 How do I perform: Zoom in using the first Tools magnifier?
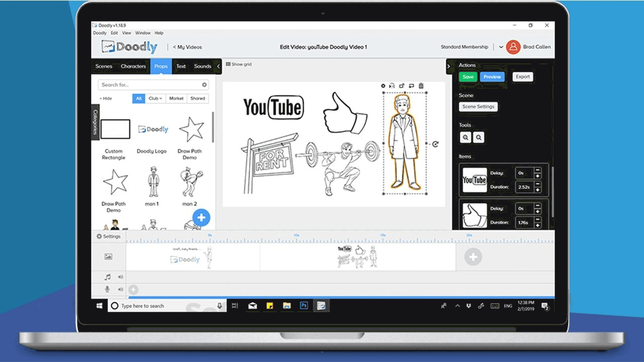click(x=465, y=137)
